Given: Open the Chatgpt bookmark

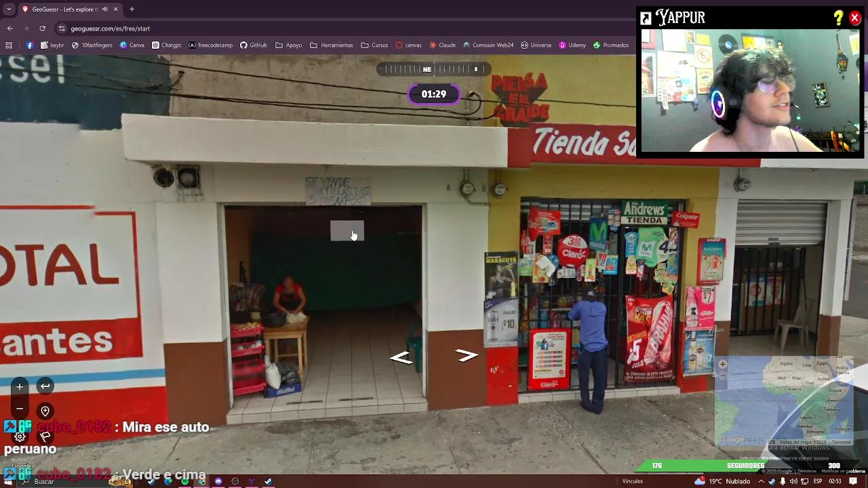Looking at the screenshot, I should 166,45.
